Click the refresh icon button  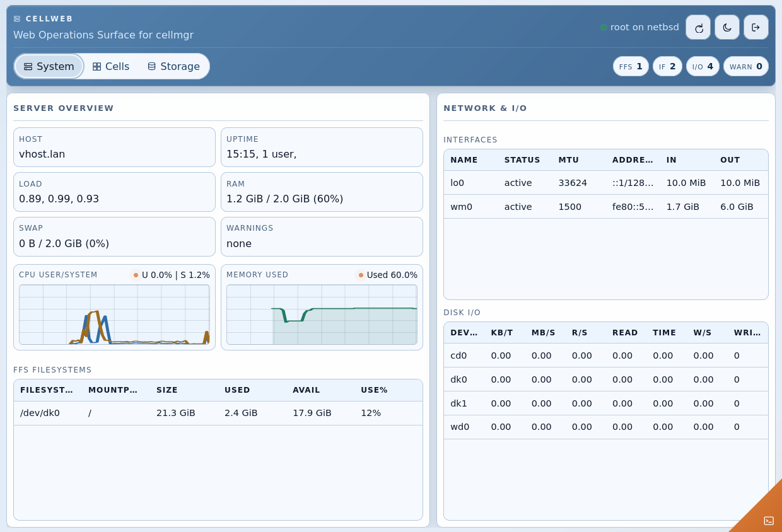click(698, 28)
